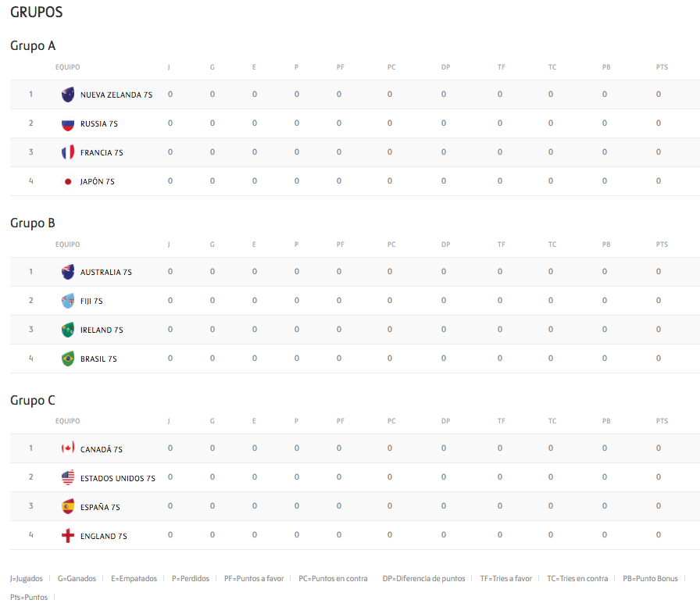This screenshot has height=607, width=700.
Task: Open the Nueva Zelanda 7s team link
Action: coord(116,95)
